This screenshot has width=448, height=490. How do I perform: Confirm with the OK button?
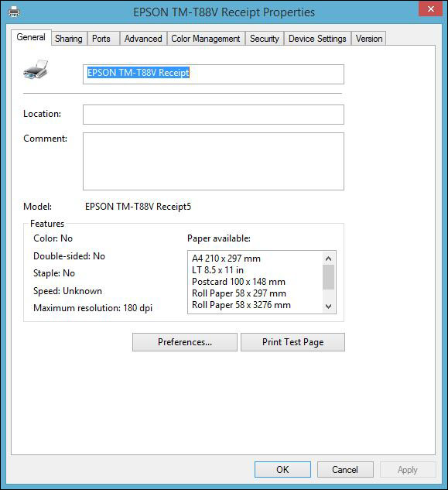click(282, 469)
